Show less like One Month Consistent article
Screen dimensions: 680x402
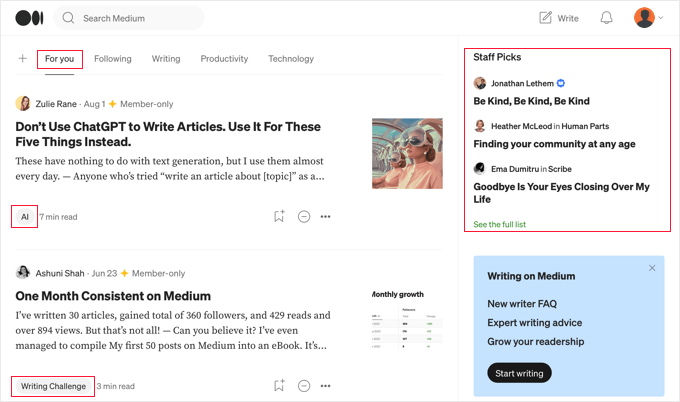pyautogui.click(x=304, y=386)
